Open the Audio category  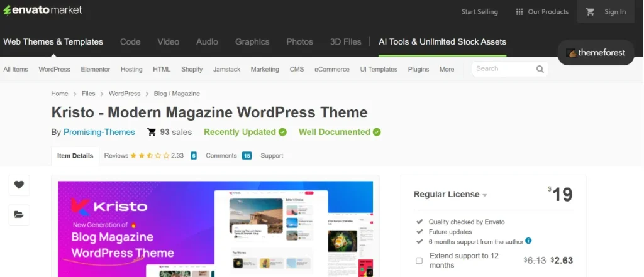pos(207,42)
